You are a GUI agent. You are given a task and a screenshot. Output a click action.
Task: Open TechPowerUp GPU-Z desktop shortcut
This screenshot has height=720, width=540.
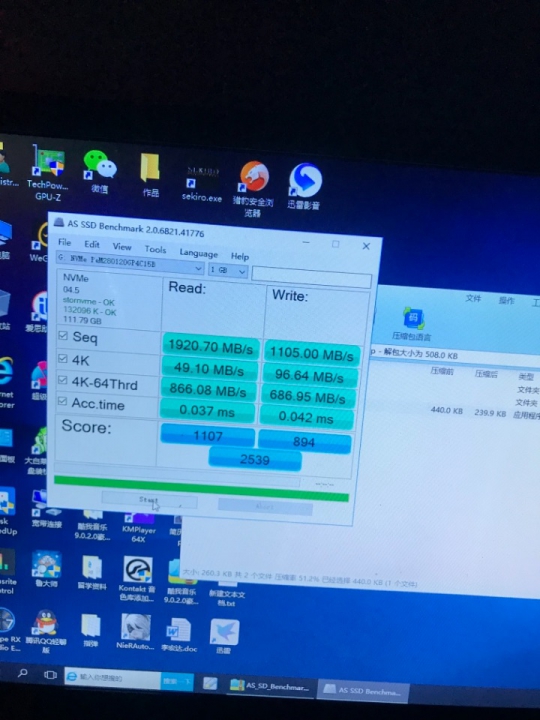tap(48, 172)
